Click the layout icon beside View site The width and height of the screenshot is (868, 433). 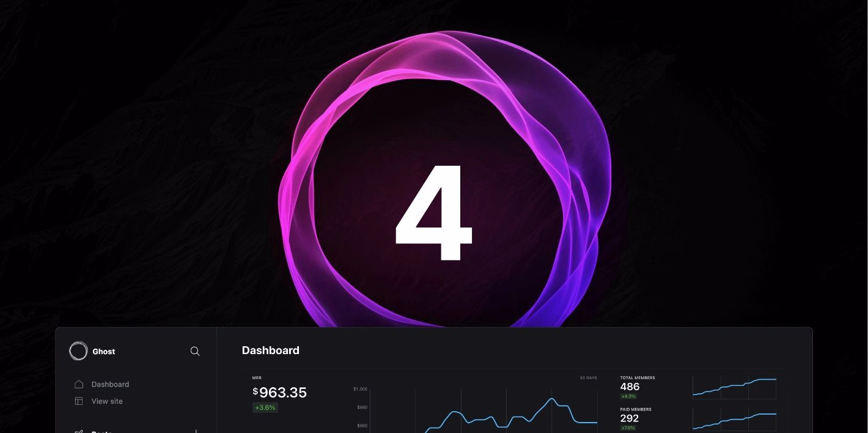point(79,401)
